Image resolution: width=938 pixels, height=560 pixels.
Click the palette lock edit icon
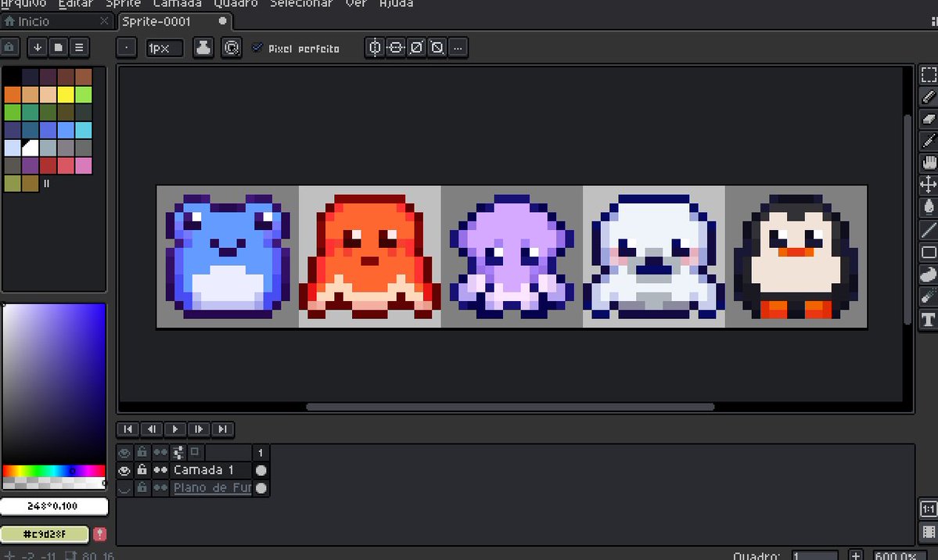tap(9, 47)
